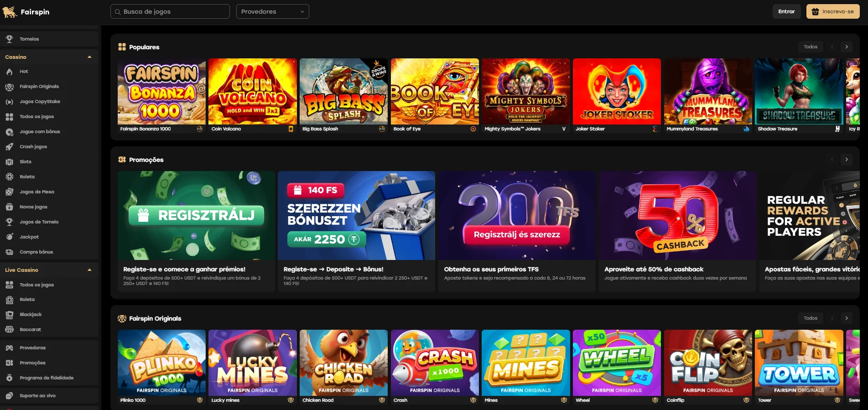Click Todos button in Fairspin Originals
This screenshot has width=868, height=410.
pos(811,318)
